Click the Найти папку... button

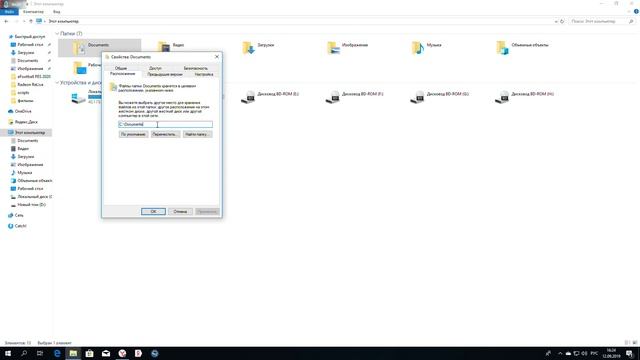tap(198, 134)
